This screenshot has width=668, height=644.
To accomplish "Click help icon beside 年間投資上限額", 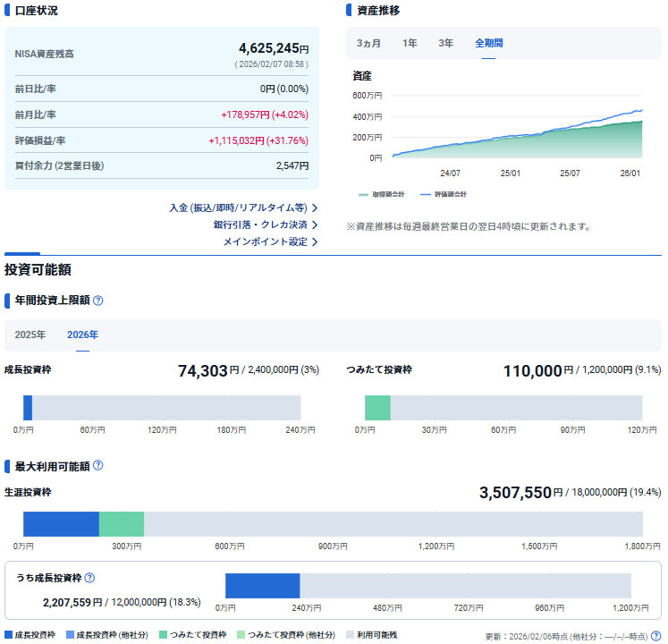I will tap(98, 301).
